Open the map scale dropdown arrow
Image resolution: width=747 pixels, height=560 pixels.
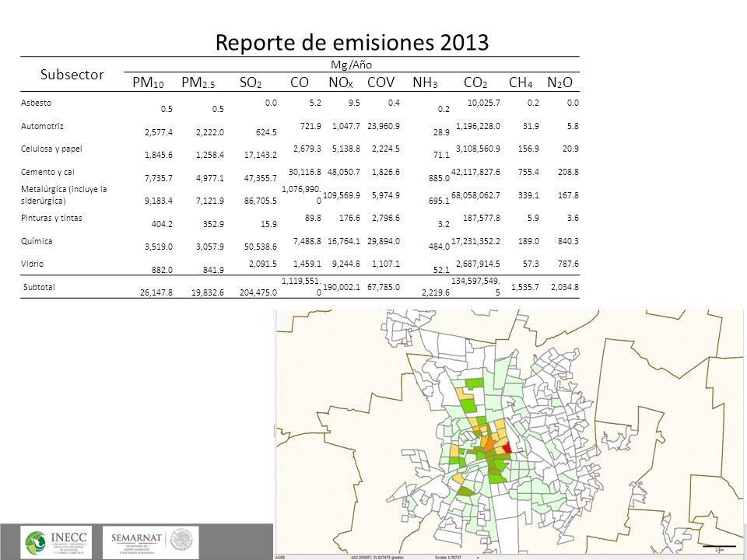(x=477, y=557)
